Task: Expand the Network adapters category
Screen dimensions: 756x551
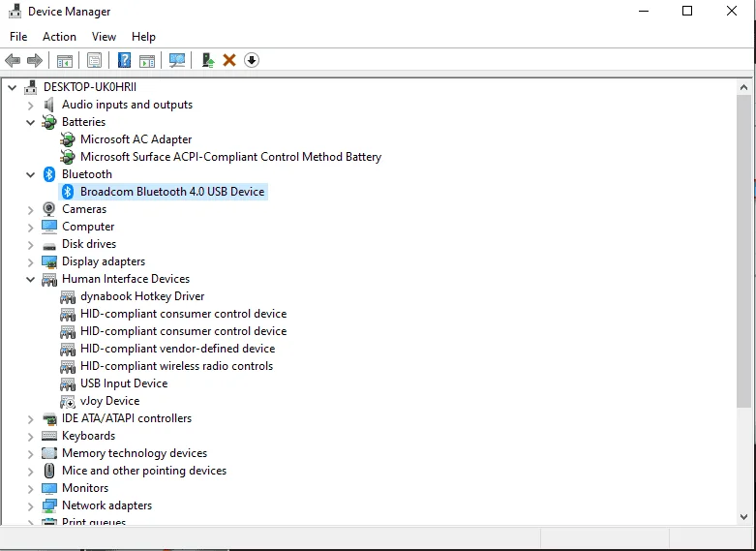Action: coord(30,506)
